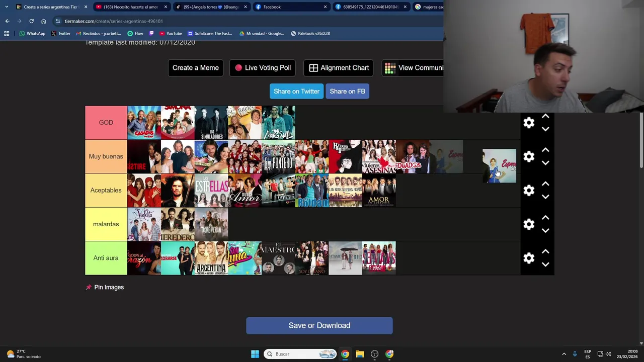The height and width of the screenshot is (362, 644).
Task: Select Dulce Amor poster
Action: pos(245,190)
